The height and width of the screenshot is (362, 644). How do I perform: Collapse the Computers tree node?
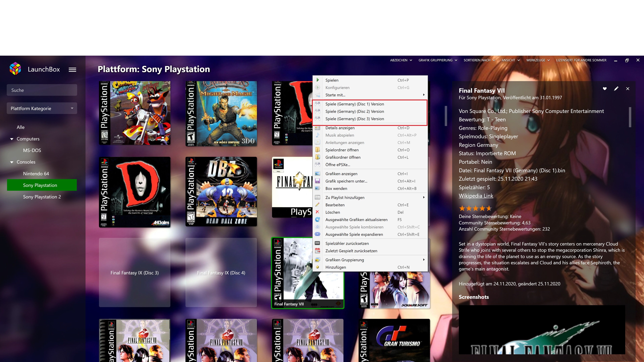point(12,139)
